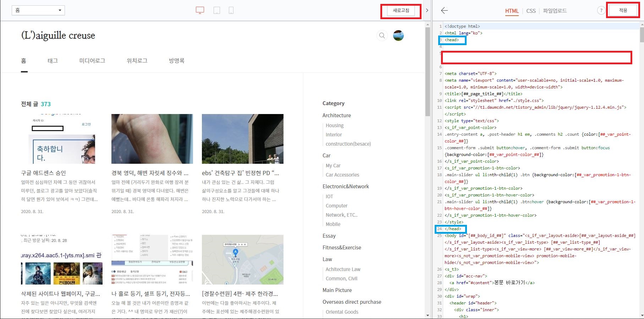Screen dimensions: 644x319
Task: Click the code editor vertical scrollbar
Action: 642,36
